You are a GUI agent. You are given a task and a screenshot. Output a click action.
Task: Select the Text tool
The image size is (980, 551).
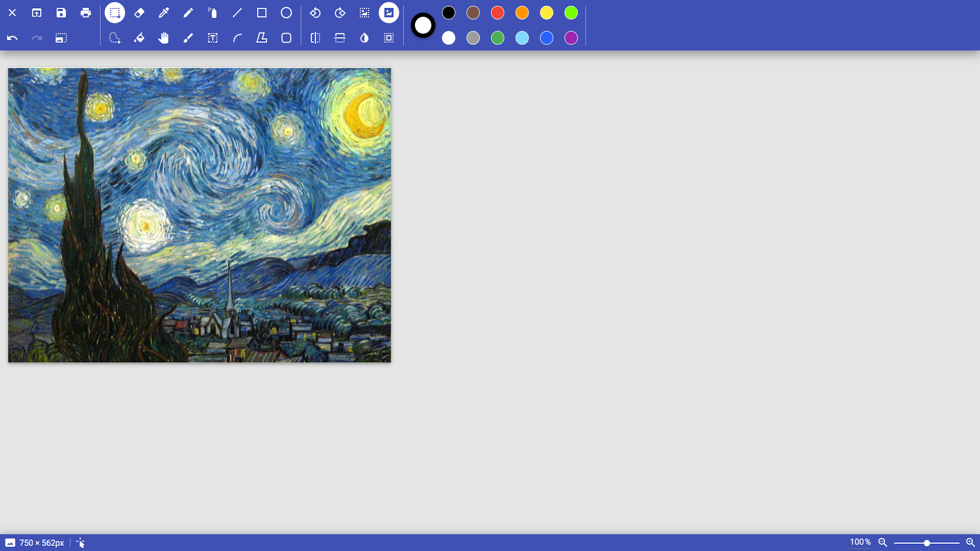(213, 38)
